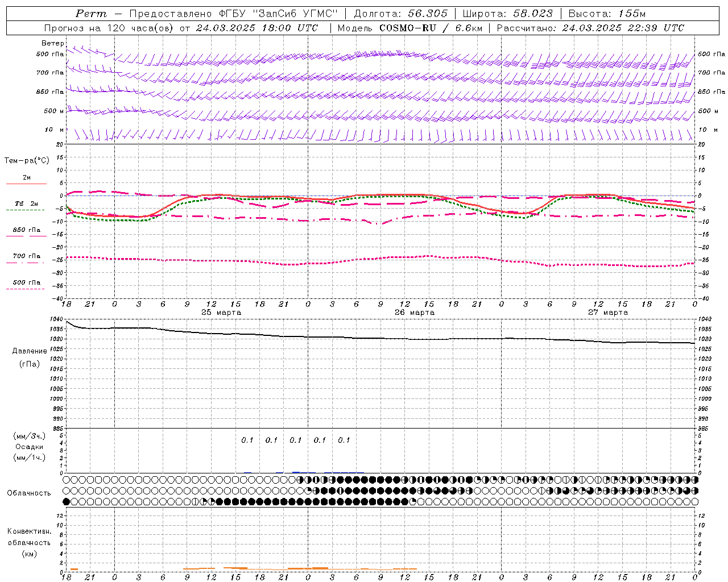Click the leftmost orange convective cloud bar
Screen dimensions: 728x582
(74, 569)
